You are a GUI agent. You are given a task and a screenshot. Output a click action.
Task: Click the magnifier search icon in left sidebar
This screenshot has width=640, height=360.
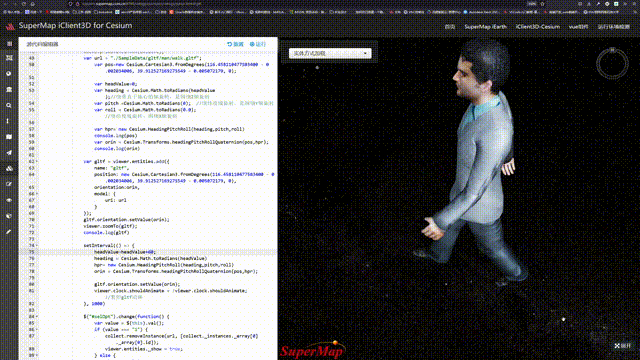pyautogui.click(x=9, y=105)
